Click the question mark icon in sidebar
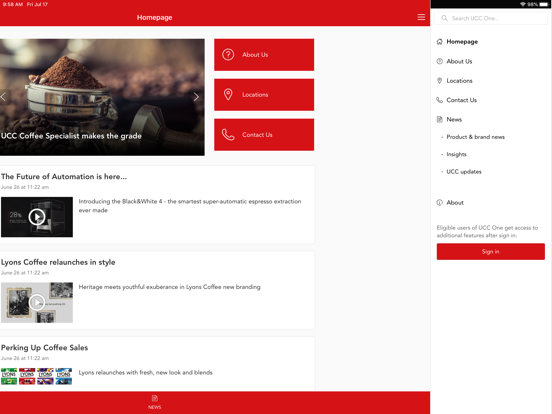This screenshot has height=414, width=552. pyautogui.click(x=439, y=61)
